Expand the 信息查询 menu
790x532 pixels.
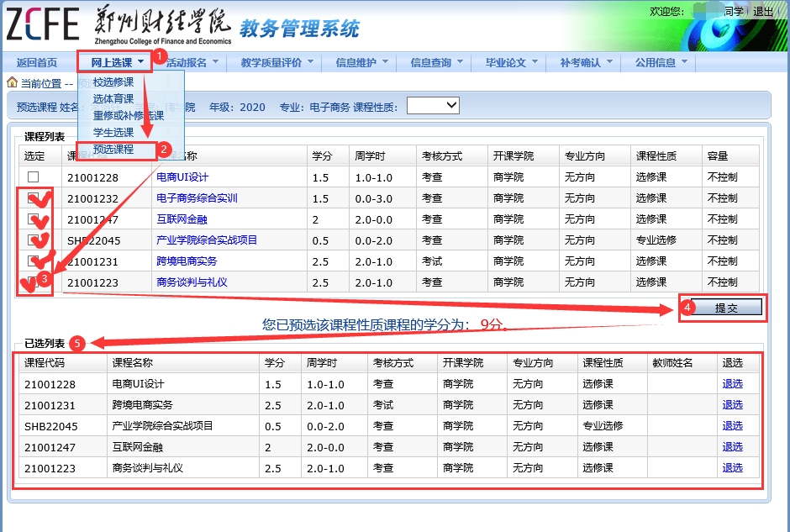(436, 62)
